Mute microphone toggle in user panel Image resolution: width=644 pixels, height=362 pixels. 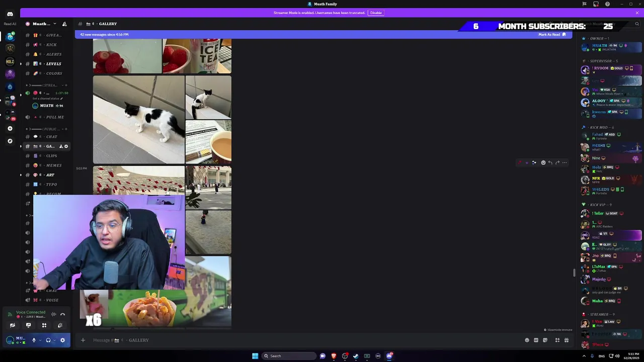tap(34, 340)
